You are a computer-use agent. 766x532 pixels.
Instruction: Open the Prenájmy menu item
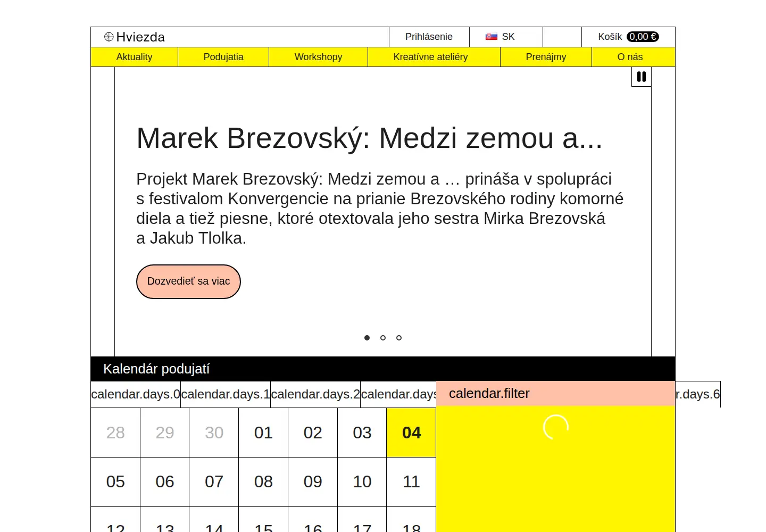pos(546,57)
